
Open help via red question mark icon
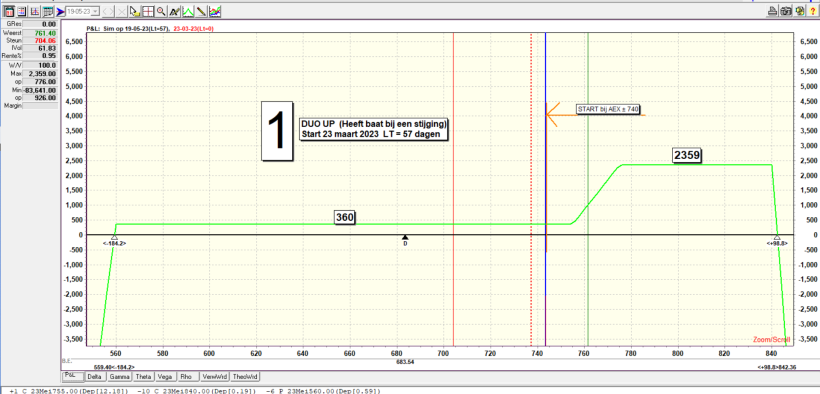point(813,11)
